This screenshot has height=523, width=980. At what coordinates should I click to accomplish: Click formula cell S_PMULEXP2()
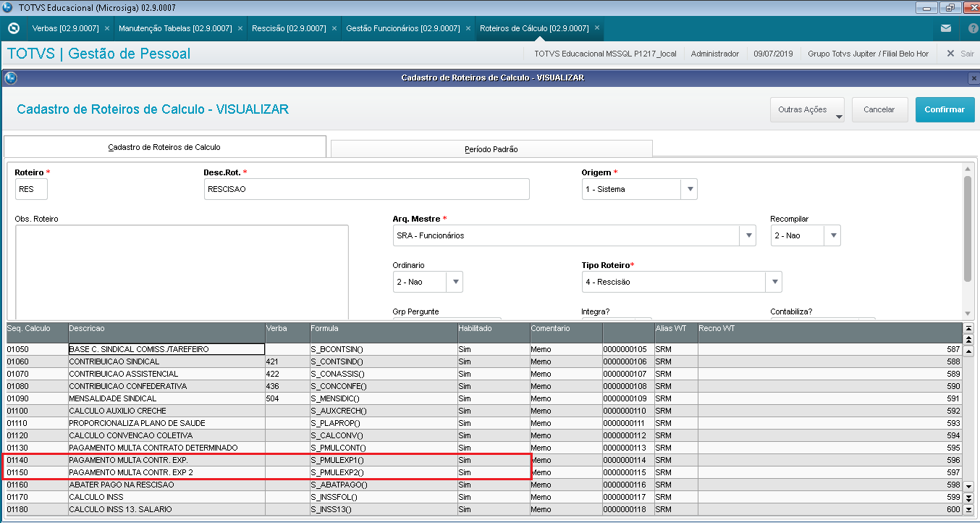384,472
